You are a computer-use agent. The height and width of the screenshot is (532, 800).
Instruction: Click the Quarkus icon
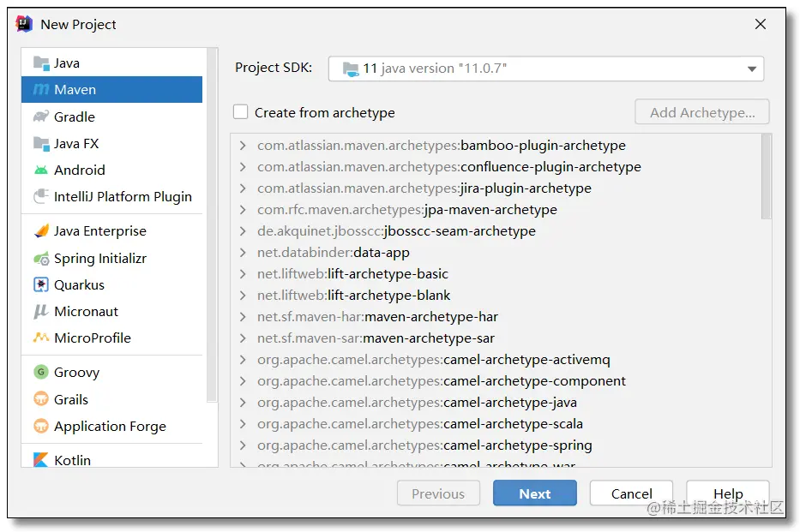coord(41,284)
